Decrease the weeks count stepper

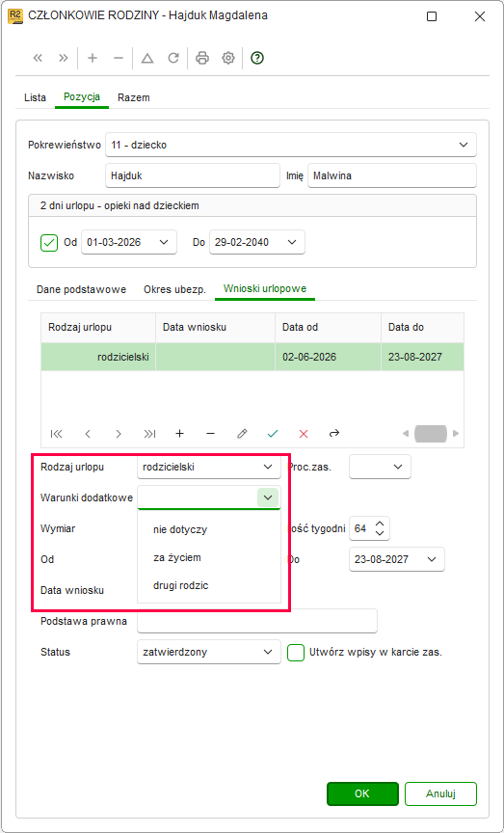click(379, 533)
